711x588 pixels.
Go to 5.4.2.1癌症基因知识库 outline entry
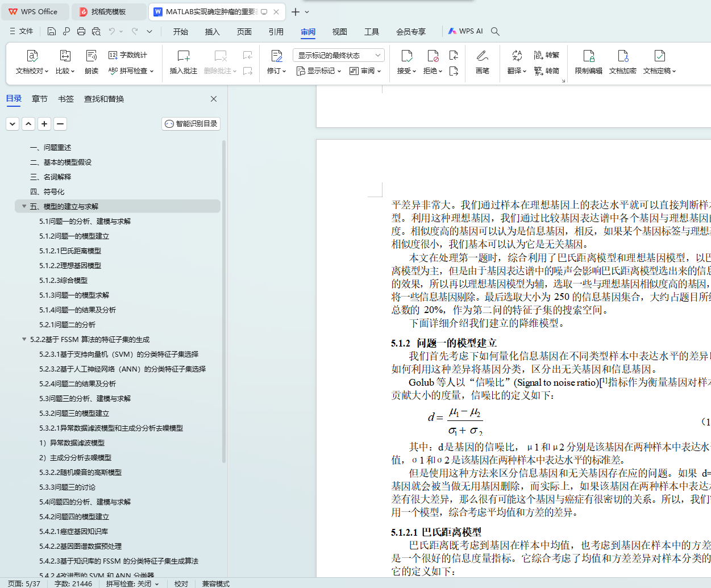click(x=74, y=532)
